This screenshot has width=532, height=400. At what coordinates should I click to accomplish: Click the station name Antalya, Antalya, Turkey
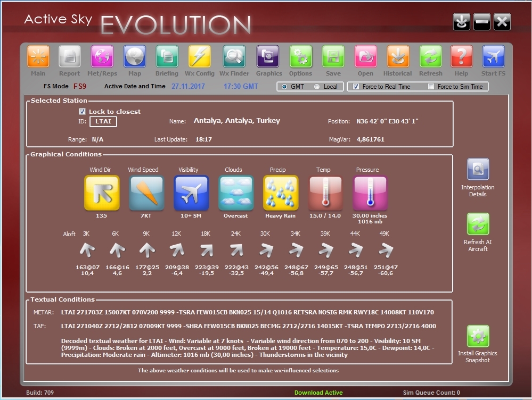pos(237,121)
